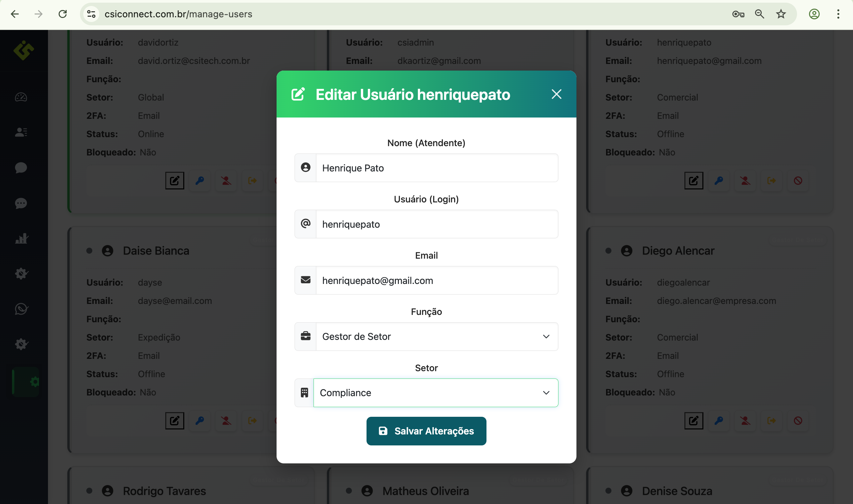Click edit icon on Diego Alencar card
This screenshot has height=504, width=853.
coord(694,421)
